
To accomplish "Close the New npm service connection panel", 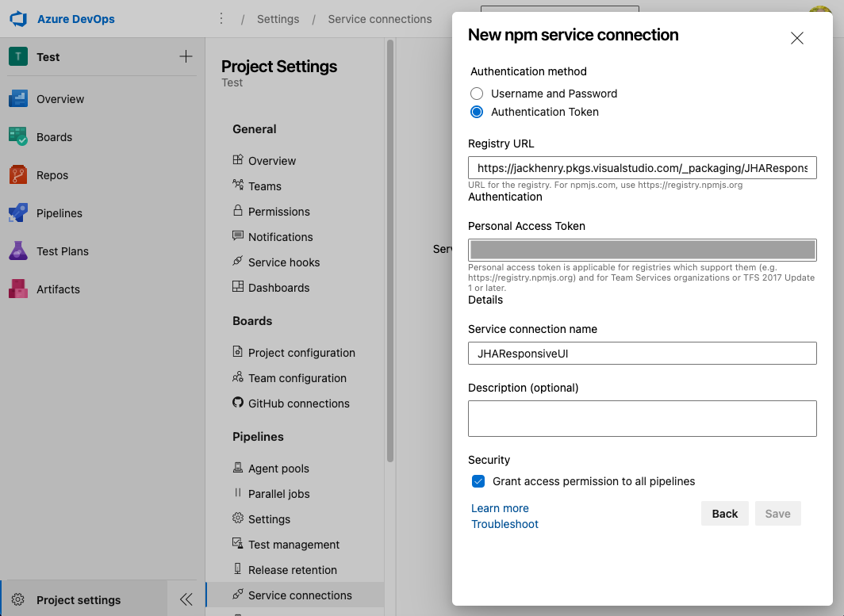I will pyautogui.click(x=797, y=38).
